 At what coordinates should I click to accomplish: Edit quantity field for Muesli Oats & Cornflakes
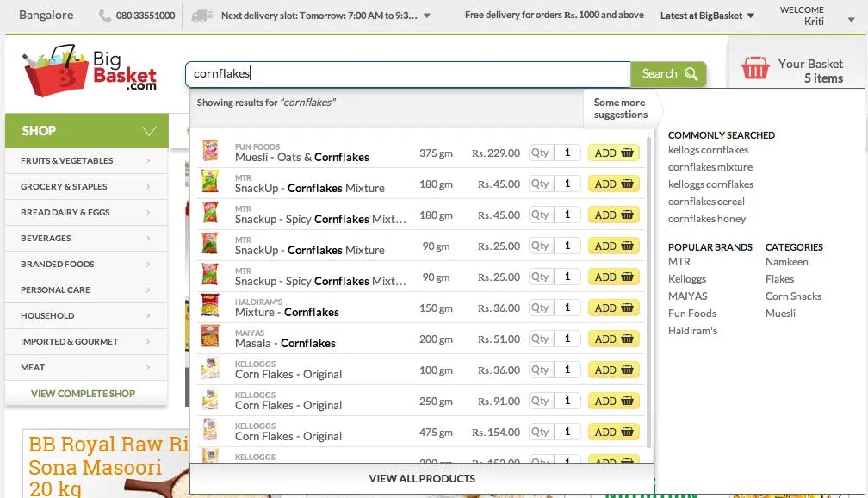(x=567, y=153)
